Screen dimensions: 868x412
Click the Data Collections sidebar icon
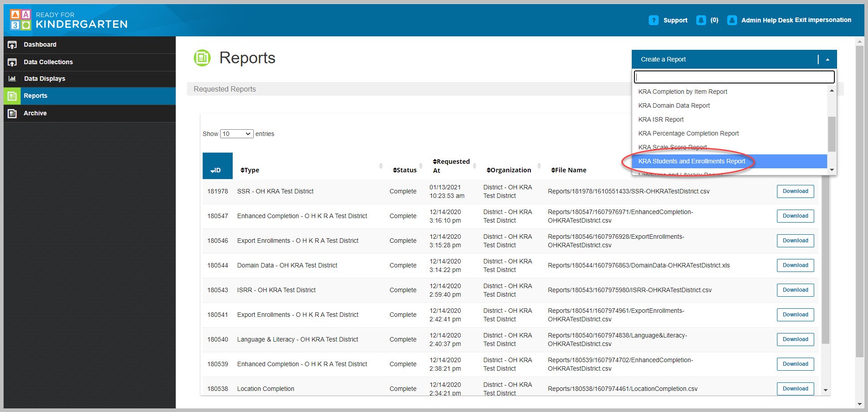pyautogui.click(x=12, y=62)
